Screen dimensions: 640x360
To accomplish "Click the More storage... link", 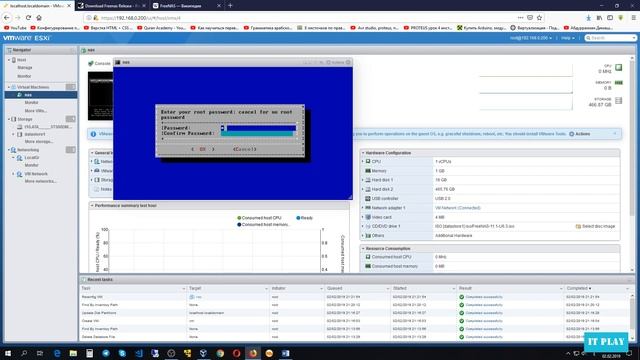I will click(39, 142).
